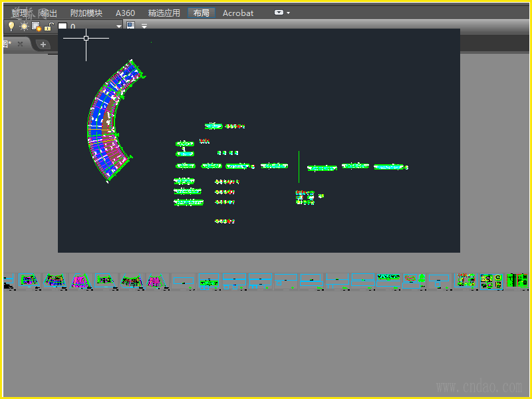The image size is (532, 399).
Task: Select the 精选应用 ribbon tab
Action: coord(164,13)
